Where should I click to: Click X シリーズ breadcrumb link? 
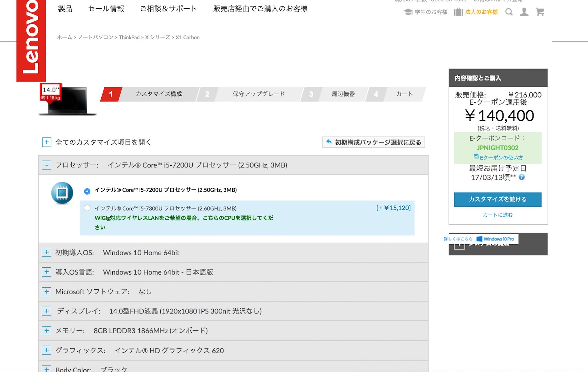point(158,37)
